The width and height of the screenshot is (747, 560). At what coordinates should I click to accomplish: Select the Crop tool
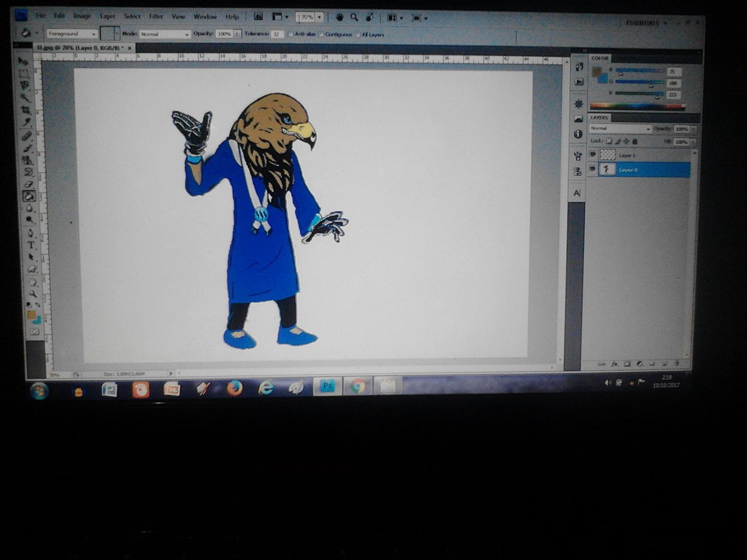point(26,110)
